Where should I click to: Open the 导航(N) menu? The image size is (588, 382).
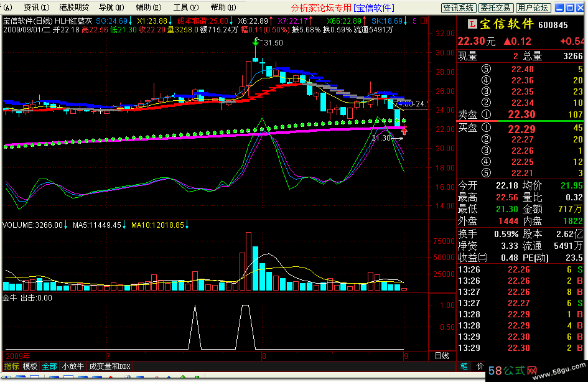tap(111, 7)
